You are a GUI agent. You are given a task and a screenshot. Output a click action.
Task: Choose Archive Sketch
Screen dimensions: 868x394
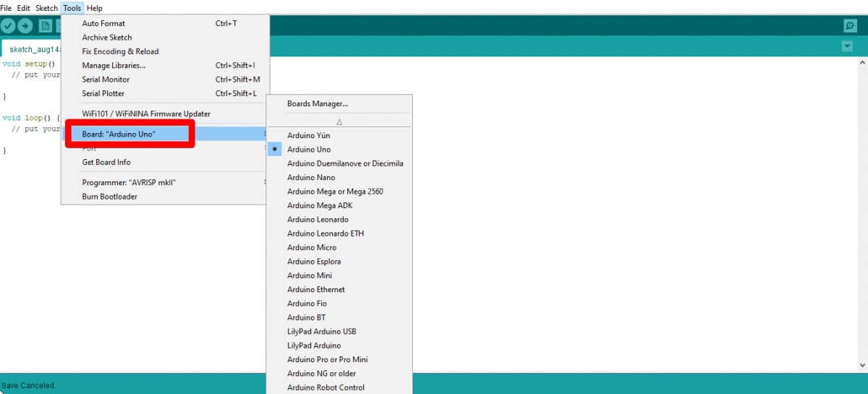165,38
